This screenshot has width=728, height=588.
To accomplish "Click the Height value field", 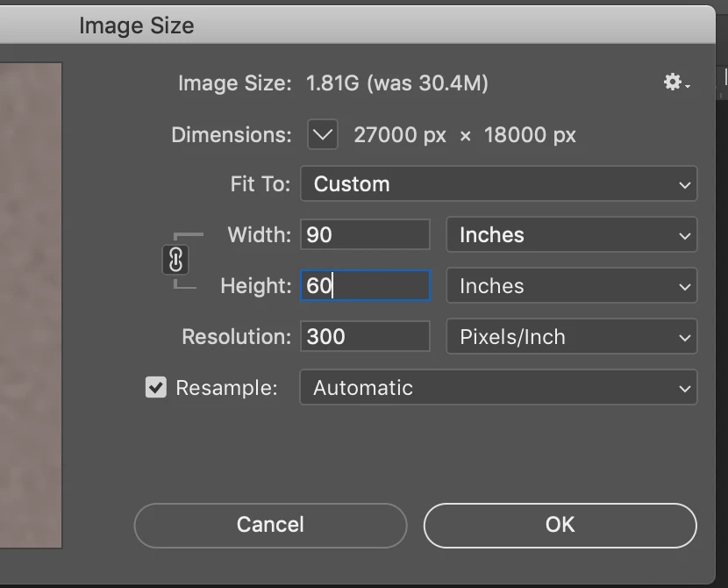I will coord(365,286).
